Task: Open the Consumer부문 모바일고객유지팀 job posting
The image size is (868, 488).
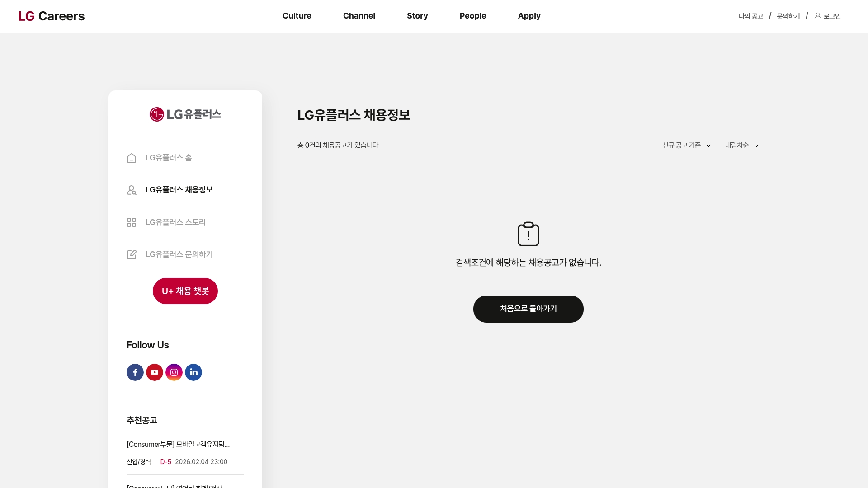Action: 178,444
